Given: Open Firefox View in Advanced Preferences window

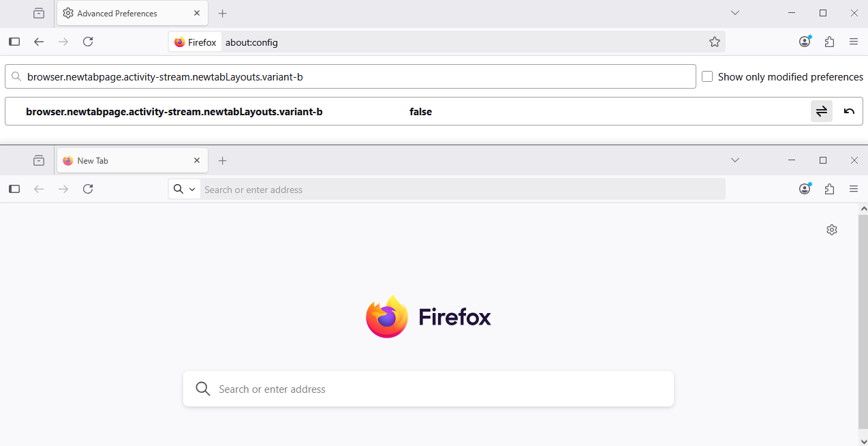Looking at the screenshot, I should click(x=39, y=13).
